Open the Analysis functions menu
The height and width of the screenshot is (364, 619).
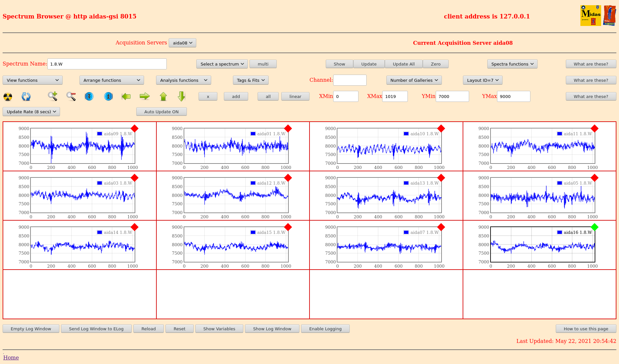coord(183,80)
